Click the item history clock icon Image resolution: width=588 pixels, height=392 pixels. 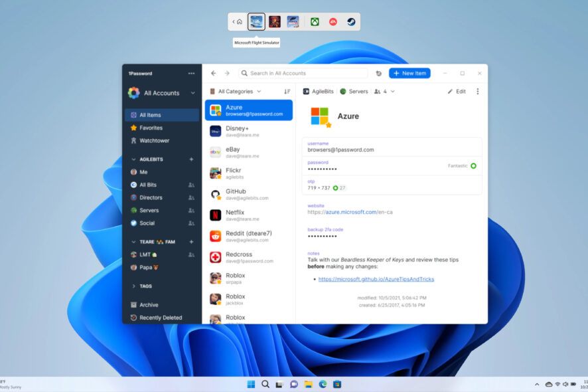[x=379, y=74]
